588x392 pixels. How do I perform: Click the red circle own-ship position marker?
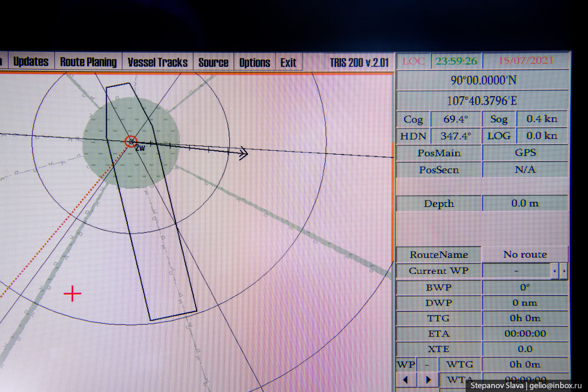coord(131,142)
